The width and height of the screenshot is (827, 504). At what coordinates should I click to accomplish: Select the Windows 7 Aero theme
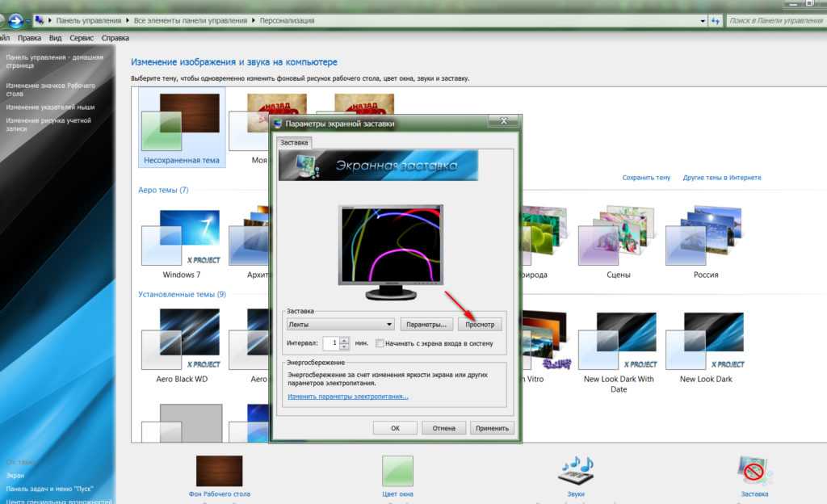point(181,240)
